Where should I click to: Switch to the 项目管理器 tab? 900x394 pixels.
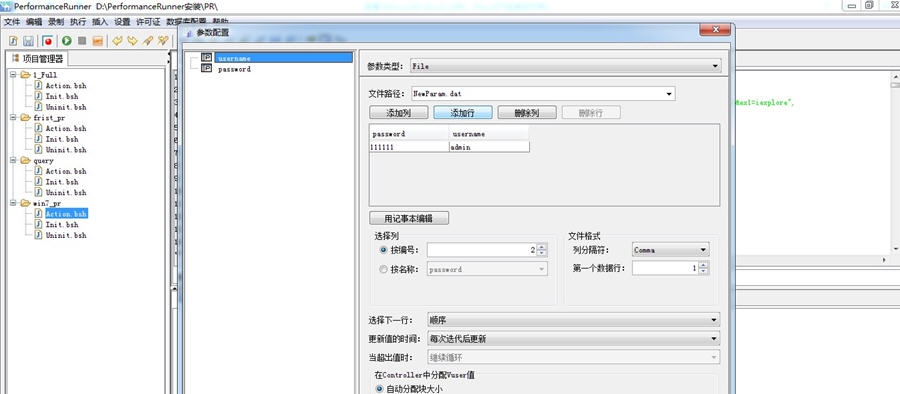point(37,59)
